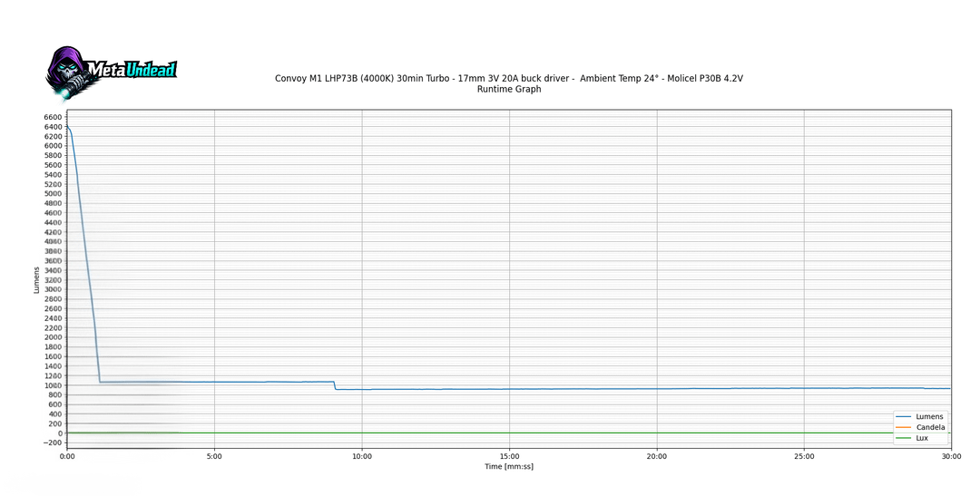The height and width of the screenshot is (496, 980).
Task: Click the -200 label on y-axis
Action: pos(51,443)
